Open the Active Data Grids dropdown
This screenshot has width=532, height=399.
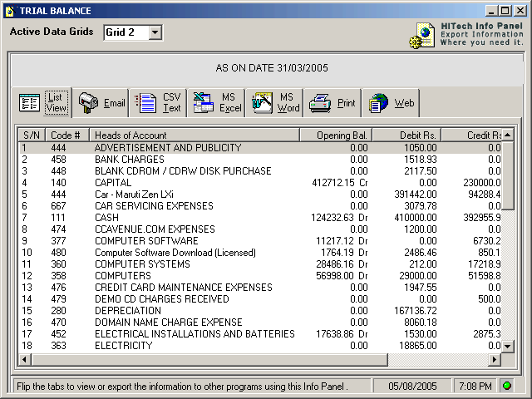point(155,32)
